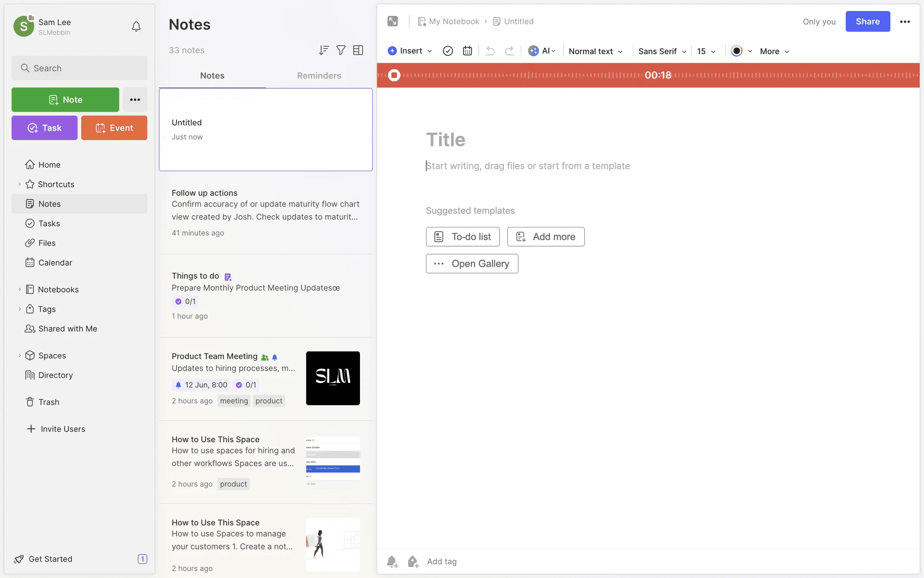Stop the audio recording
The width and height of the screenshot is (924, 578).
coord(394,75)
